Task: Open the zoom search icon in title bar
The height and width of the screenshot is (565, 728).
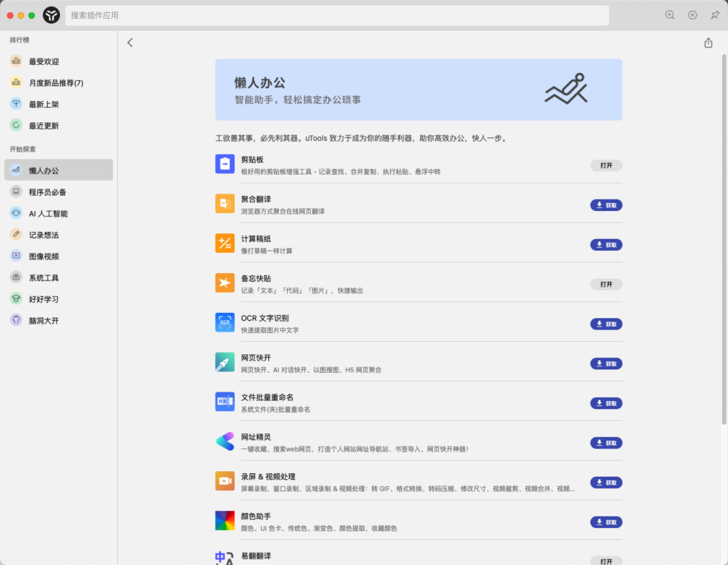Action: (x=669, y=15)
